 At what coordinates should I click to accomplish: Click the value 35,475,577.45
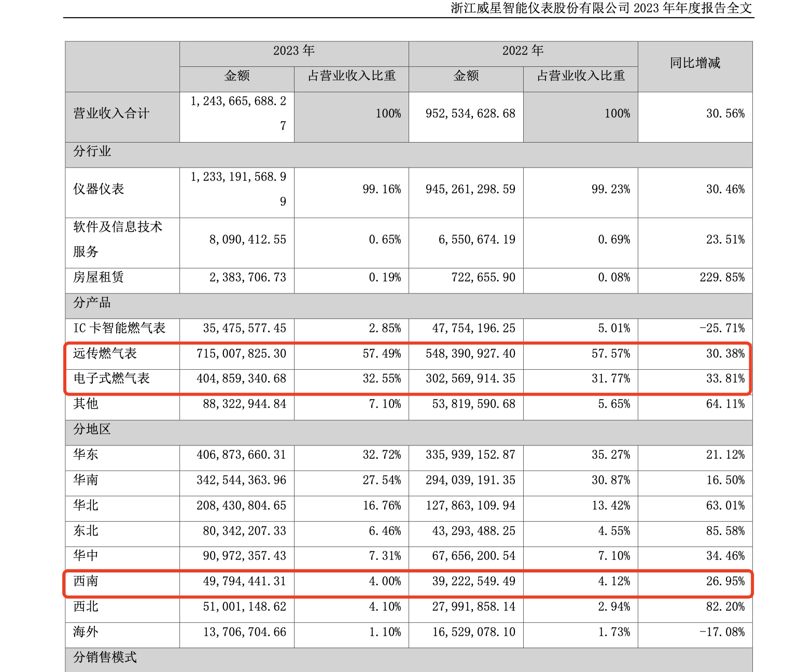point(245,328)
